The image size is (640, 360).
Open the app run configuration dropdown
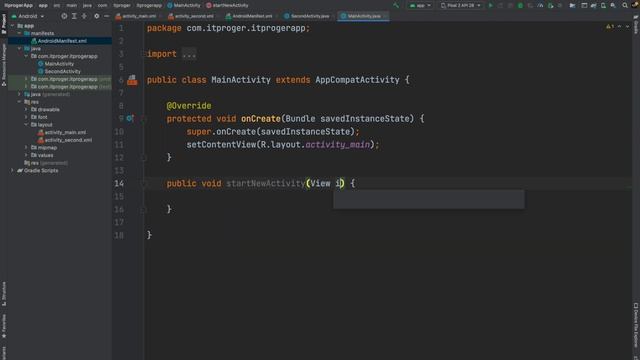click(420, 5)
